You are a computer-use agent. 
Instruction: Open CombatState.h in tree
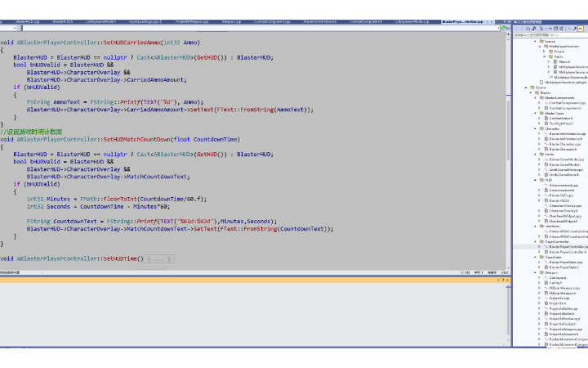pyautogui.click(x=561, y=118)
